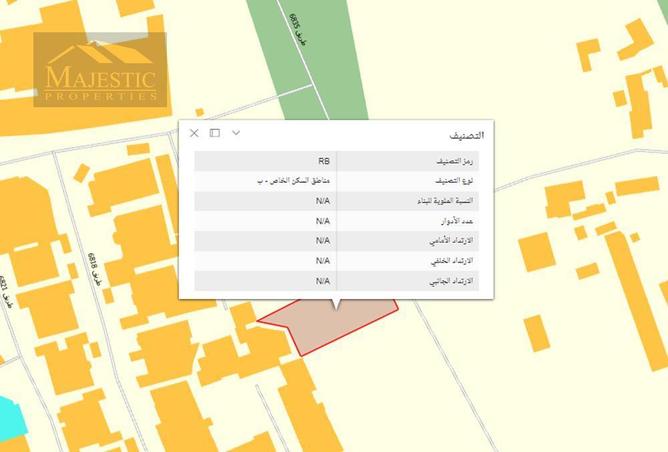Select the RB classification code value
This screenshot has width=668, height=452.
[324, 161]
